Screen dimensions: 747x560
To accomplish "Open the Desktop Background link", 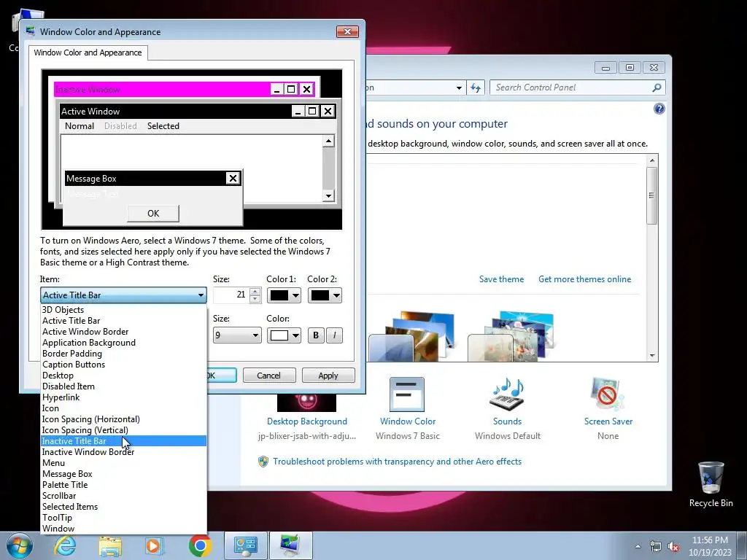I will (x=307, y=421).
